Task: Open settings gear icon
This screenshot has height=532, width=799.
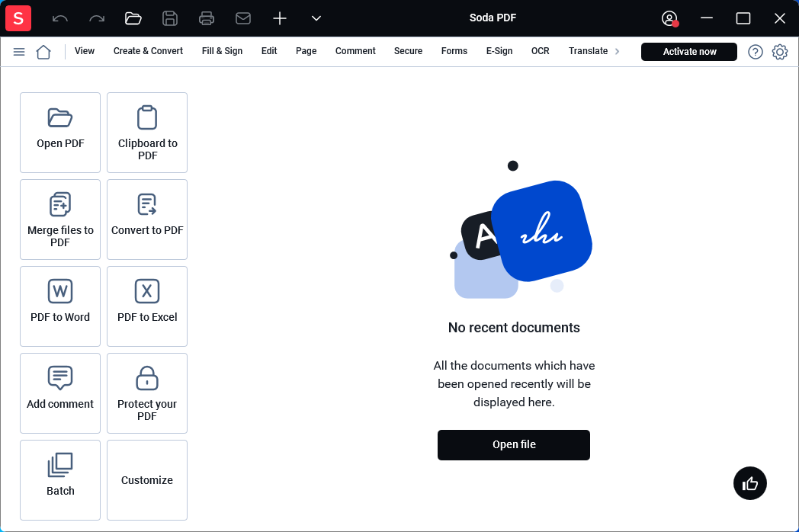Action: (x=780, y=52)
